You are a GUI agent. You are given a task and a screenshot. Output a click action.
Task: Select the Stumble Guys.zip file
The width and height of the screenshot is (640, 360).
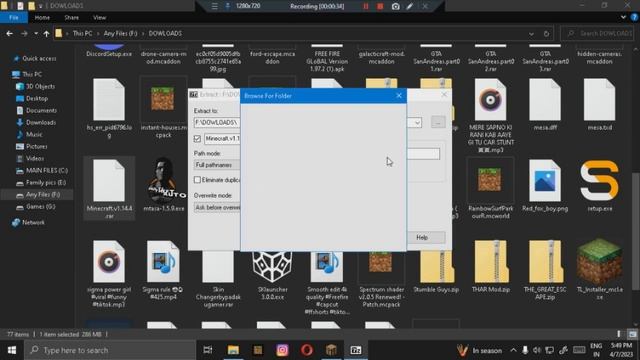click(436, 272)
